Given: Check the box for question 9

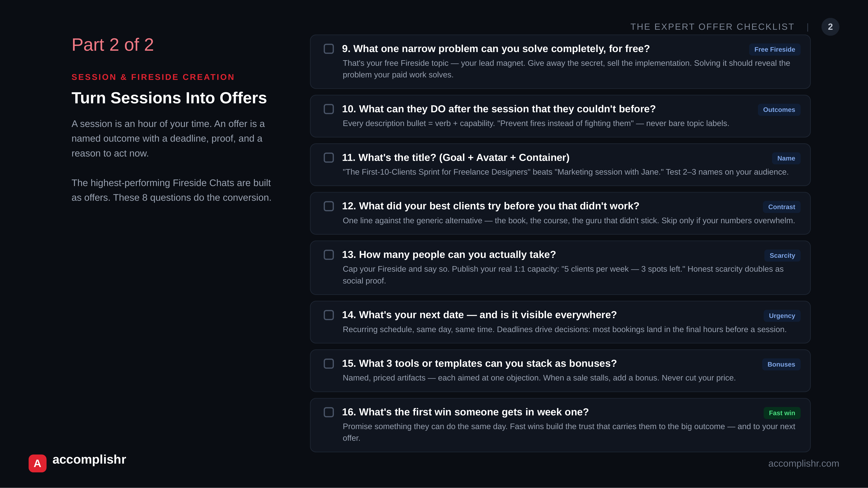Looking at the screenshot, I should [329, 49].
